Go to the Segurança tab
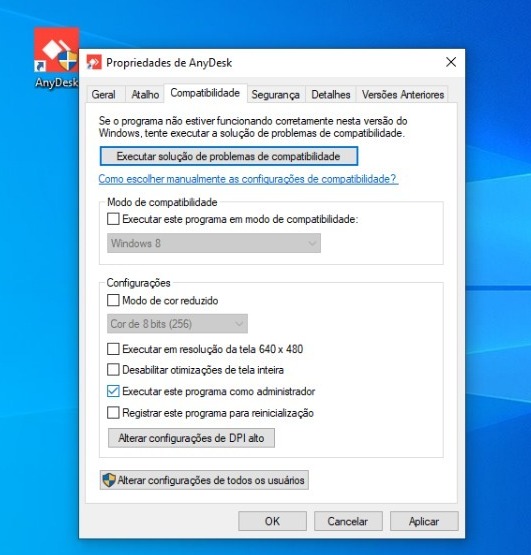The image size is (531, 555). tap(276, 95)
